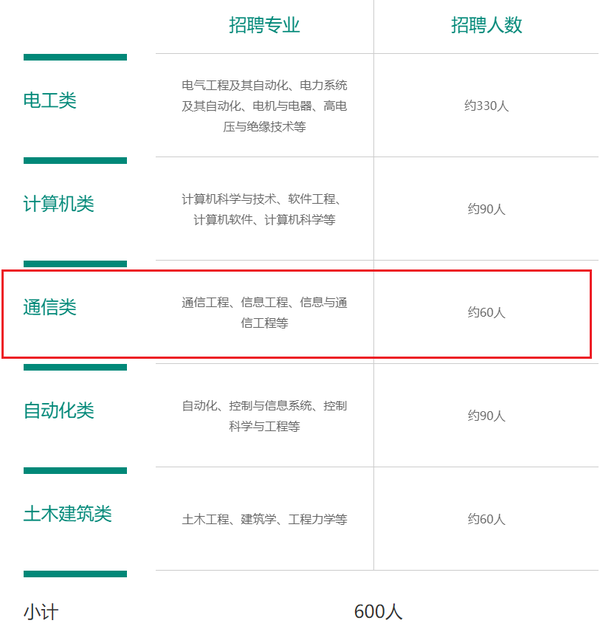Viewport: 600px width, 643px height.
Task: Click 约90人 in the 计算机类 row
Action: [x=486, y=209]
